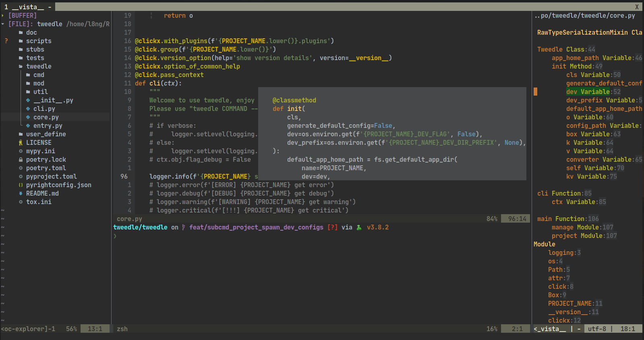
Task: Expand the scripts folder
Action: pos(39,41)
